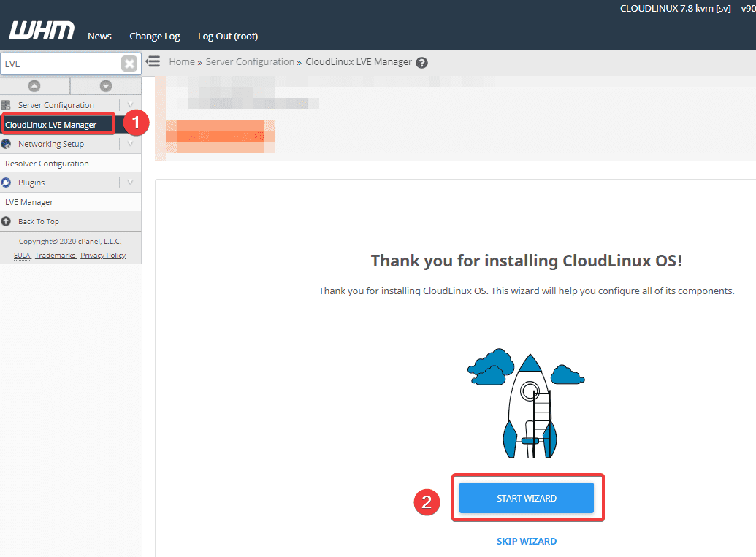The image size is (756, 557).
Task: Open the Privacy Policy link
Action: [103, 255]
